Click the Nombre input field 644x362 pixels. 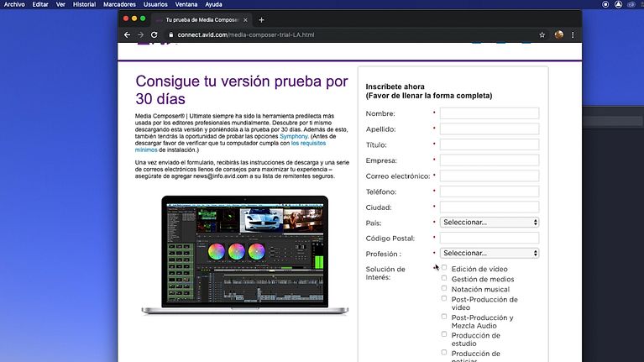490,113
